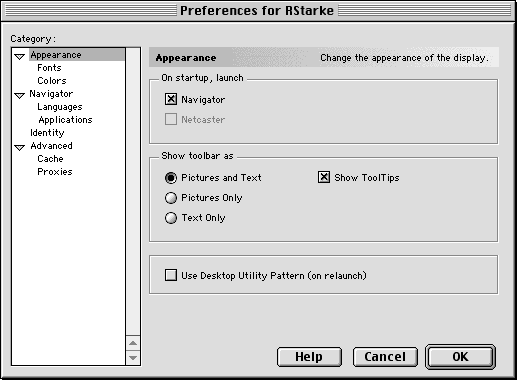
Task: Open the Colors category
Action: point(52,81)
